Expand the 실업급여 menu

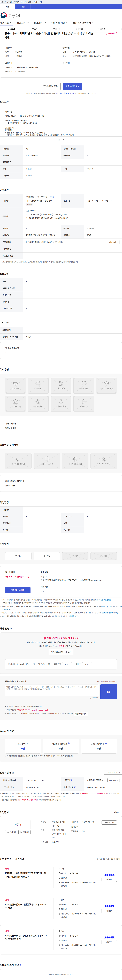pos(40,23)
